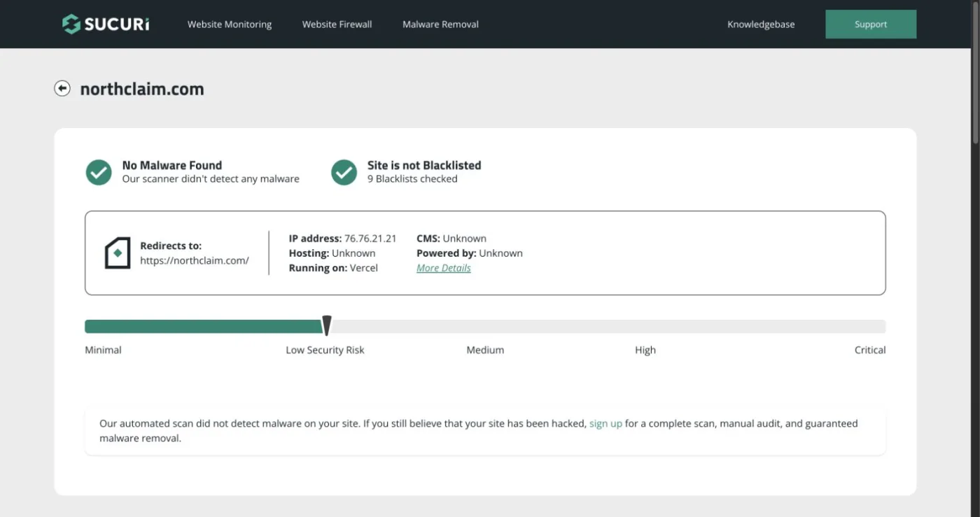980x517 pixels.
Task: Click the Sucuri logo in header
Action: (106, 24)
